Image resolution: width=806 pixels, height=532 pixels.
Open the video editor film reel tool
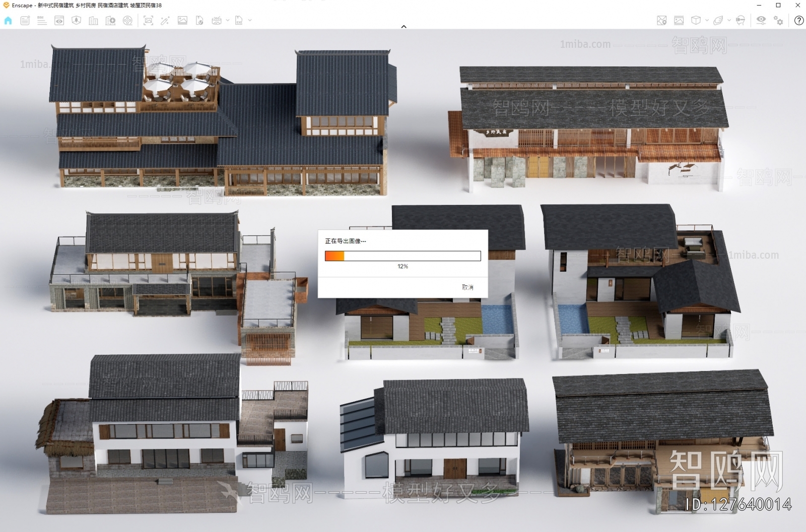pyautogui.click(x=127, y=21)
